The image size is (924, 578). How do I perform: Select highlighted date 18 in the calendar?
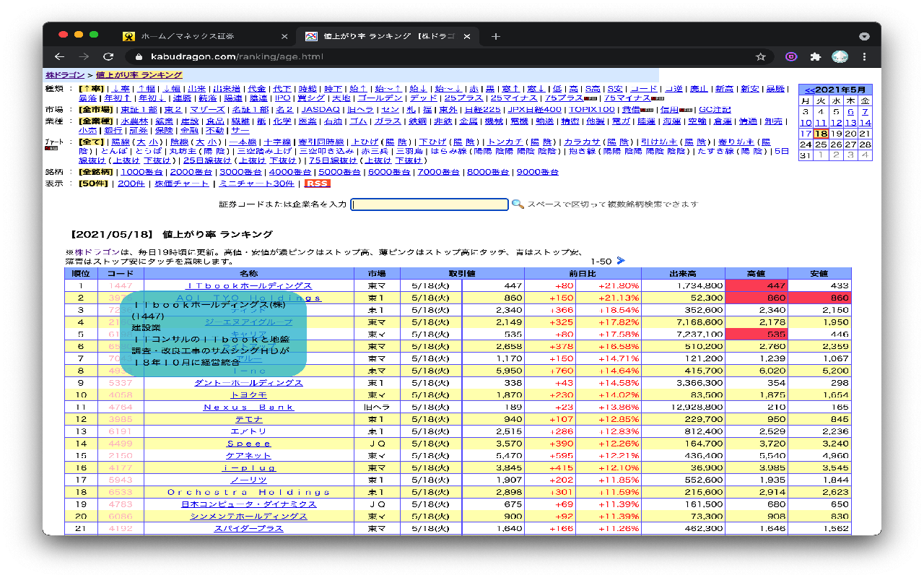tap(821, 134)
